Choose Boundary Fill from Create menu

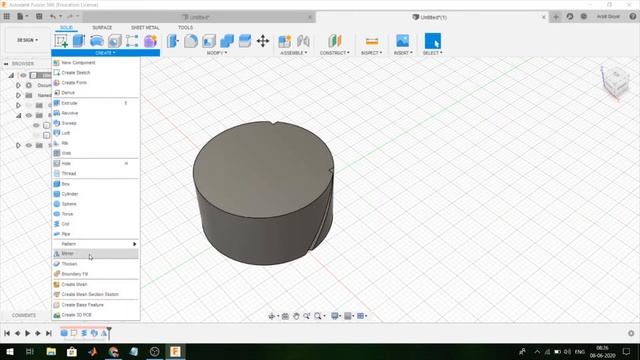[96, 274]
